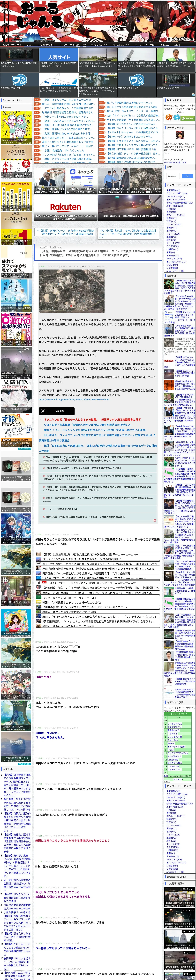Select 中東情勢 (362) category
The width and height of the screenshot is (196, 980).
pyautogui.click(x=173, y=190)
